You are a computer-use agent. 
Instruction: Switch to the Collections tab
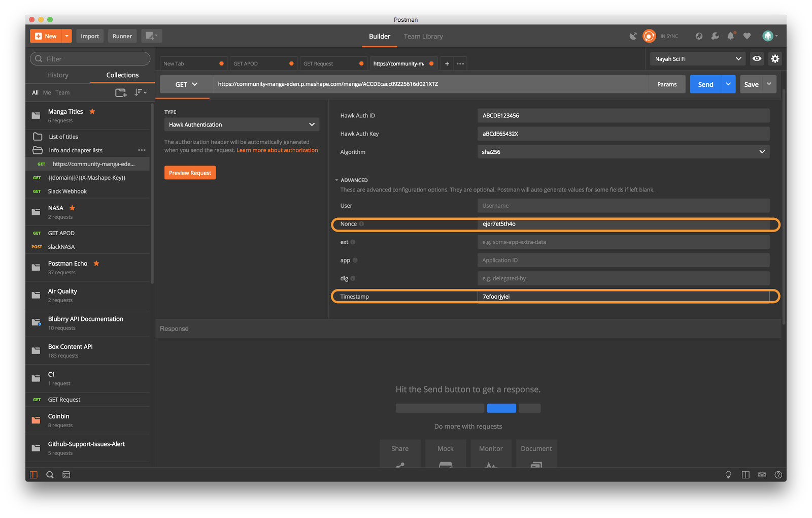click(x=122, y=75)
